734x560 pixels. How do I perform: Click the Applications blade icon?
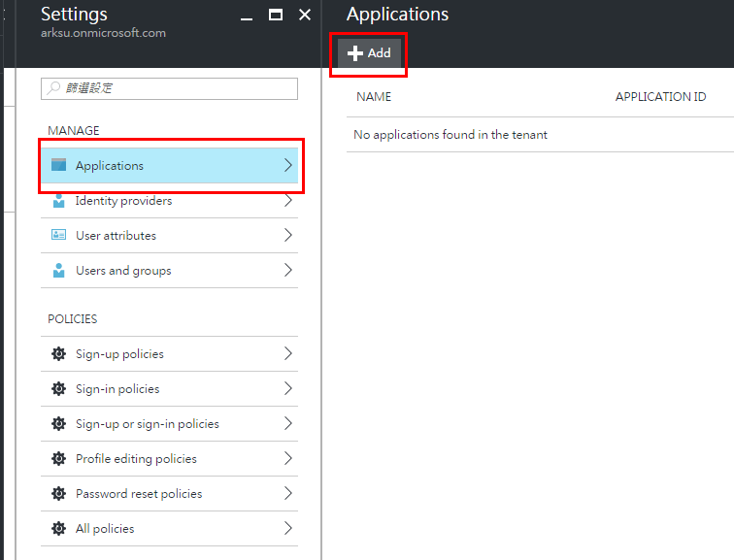tap(58, 166)
